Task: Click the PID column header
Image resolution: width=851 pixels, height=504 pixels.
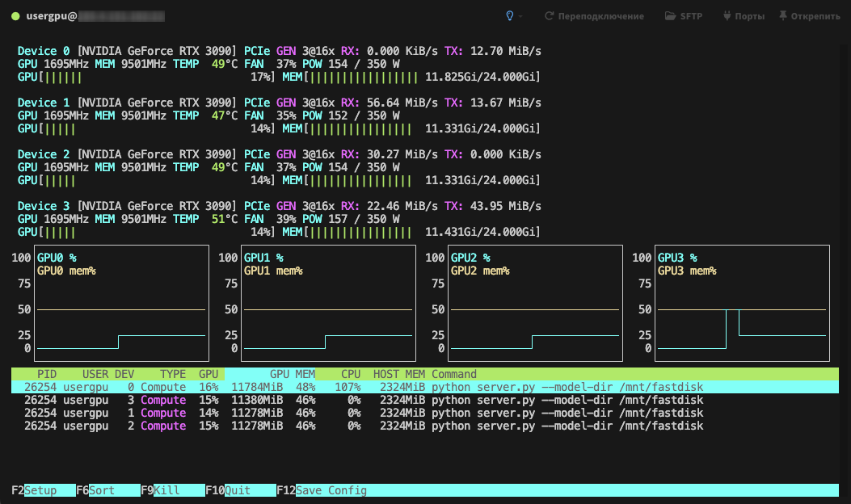Action: (47, 374)
